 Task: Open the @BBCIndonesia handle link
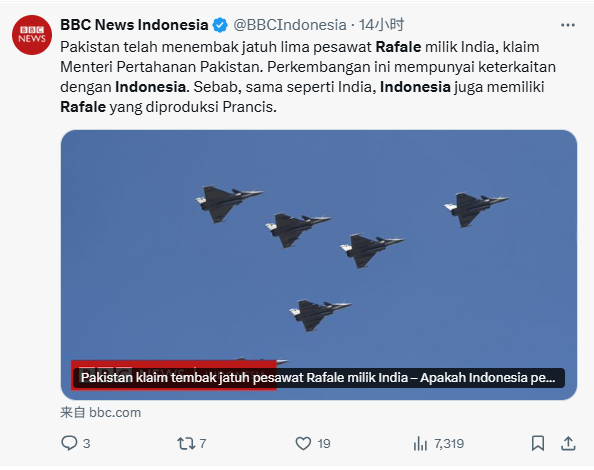point(290,25)
